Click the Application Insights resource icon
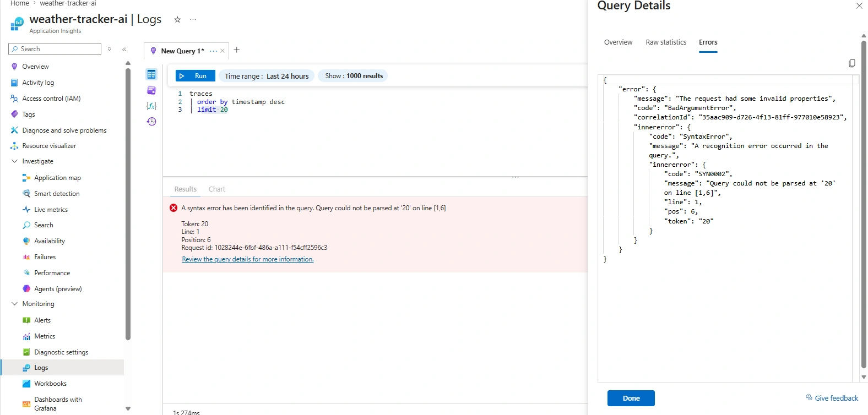Viewport: 868px width, 415px height. click(x=17, y=24)
